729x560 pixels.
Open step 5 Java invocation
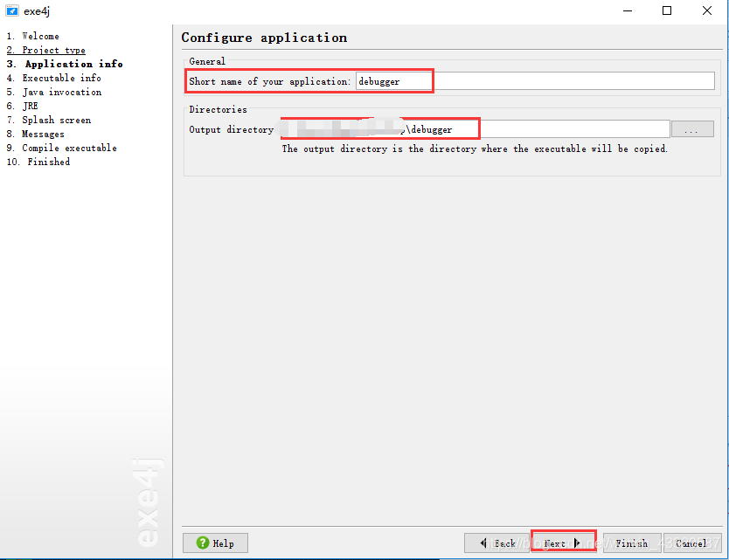[54, 92]
